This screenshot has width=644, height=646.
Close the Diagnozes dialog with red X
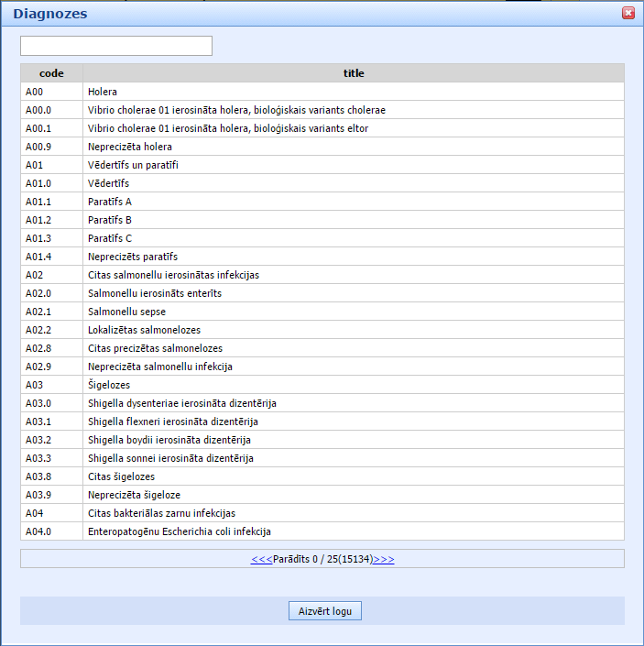tap(628, 13)
